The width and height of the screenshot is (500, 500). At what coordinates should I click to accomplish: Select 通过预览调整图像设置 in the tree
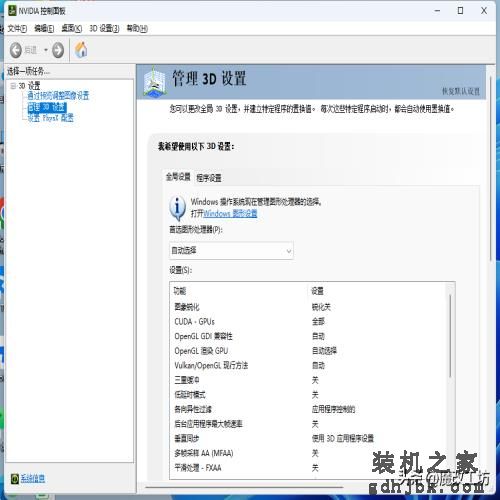click(x=58, y=96)
